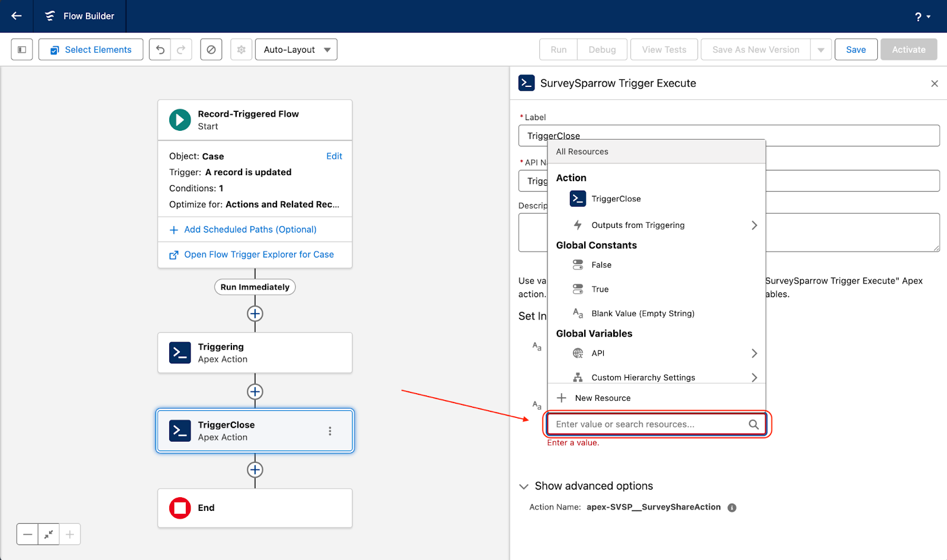This screenshot has width=947, height=560.
Task: Collapse Show advanced options section
Action: [524, 486]
